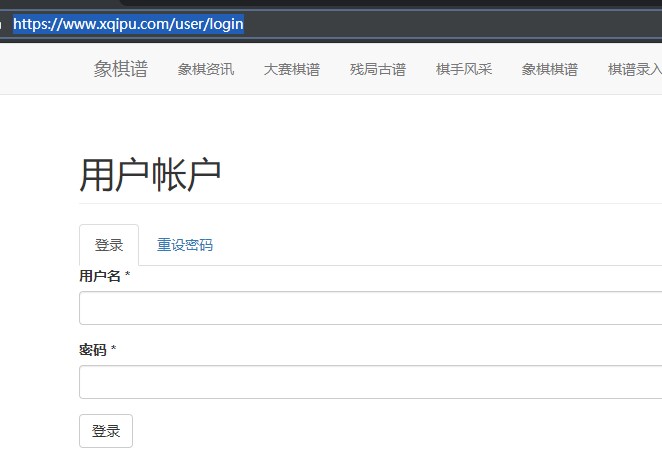Go to the 象棋资讯 navigation link
This screenshot has width=662, height=465.
pyautogui.click(x=206, y=69)
